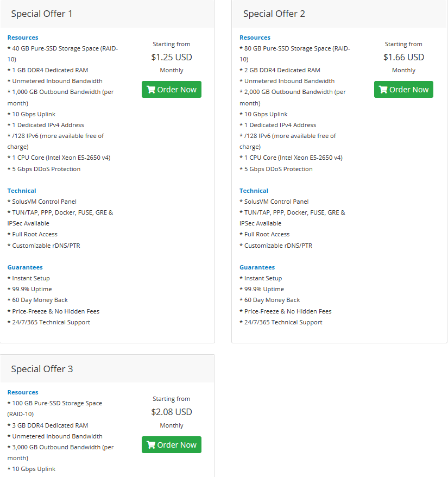Click Resources heading in Special Offer 3
The image size is (448, 477).
coord(23,392)
